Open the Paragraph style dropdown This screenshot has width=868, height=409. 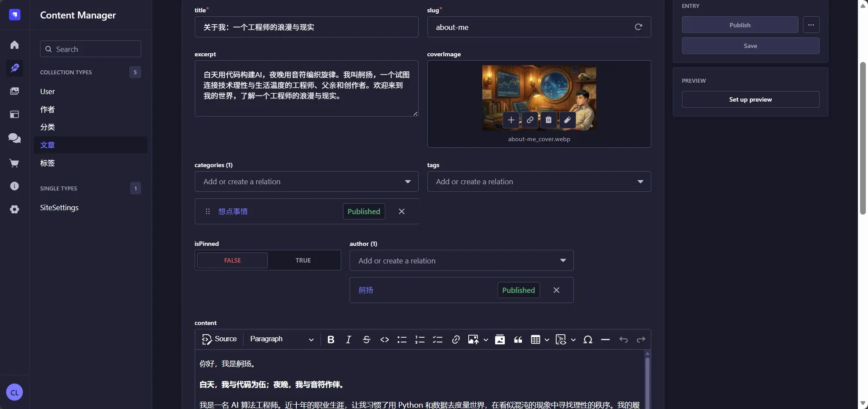pos(281,339)
